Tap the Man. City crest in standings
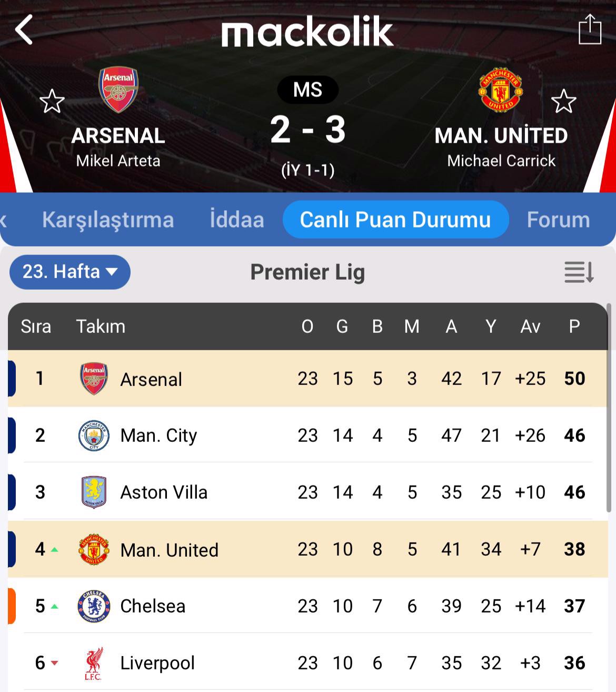Viewport: 616px width, 692px height. point(94,436)
